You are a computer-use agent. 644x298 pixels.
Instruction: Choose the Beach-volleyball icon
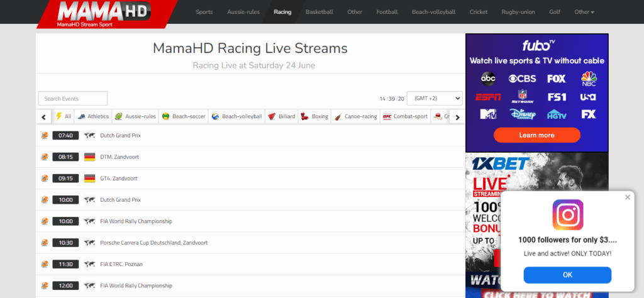(215, 116)
